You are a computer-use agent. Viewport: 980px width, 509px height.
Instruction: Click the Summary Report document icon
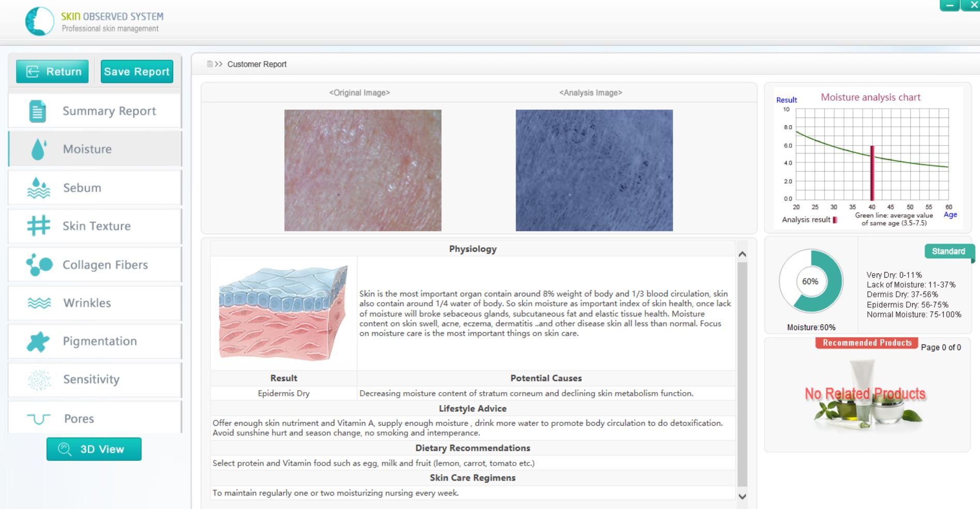37,111
